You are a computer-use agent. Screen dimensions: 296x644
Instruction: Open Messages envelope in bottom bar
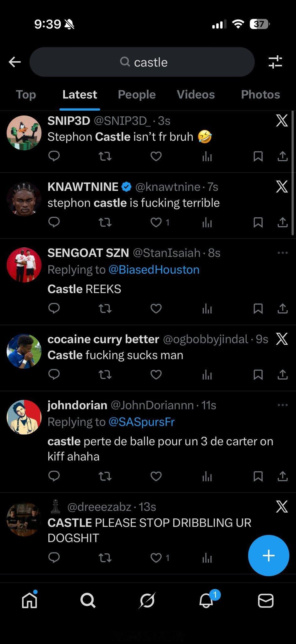266,601
